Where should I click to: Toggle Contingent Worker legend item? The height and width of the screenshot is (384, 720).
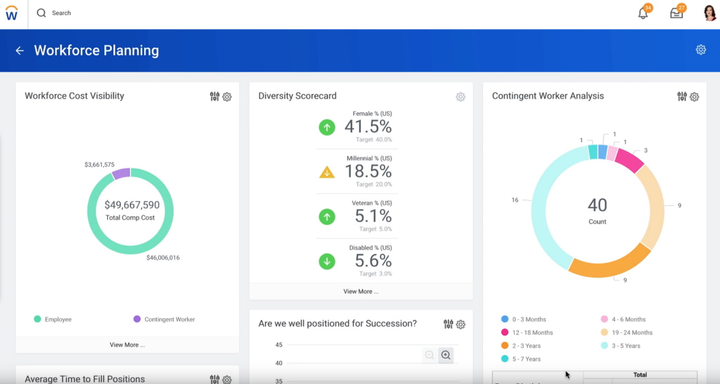pyautogui.click(x=164, y=319)
